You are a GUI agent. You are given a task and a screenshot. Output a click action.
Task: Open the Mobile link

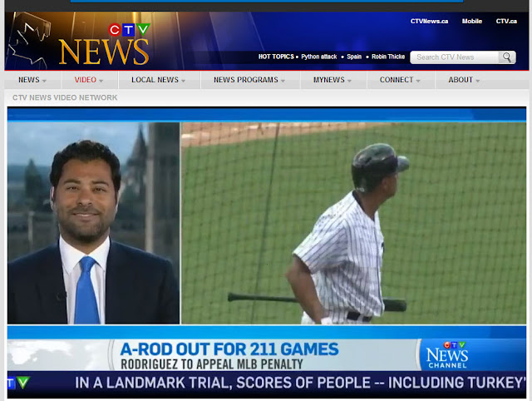(x=472, y=21)
